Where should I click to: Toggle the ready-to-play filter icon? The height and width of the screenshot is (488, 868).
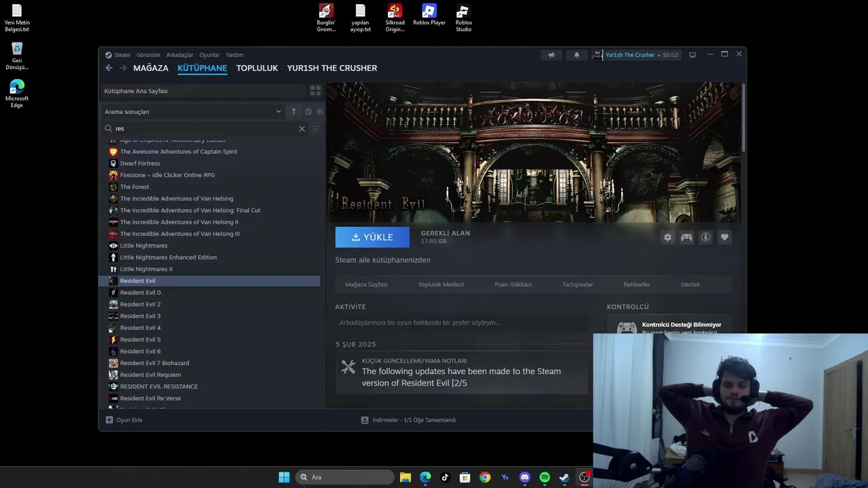(x=320, y=112)
